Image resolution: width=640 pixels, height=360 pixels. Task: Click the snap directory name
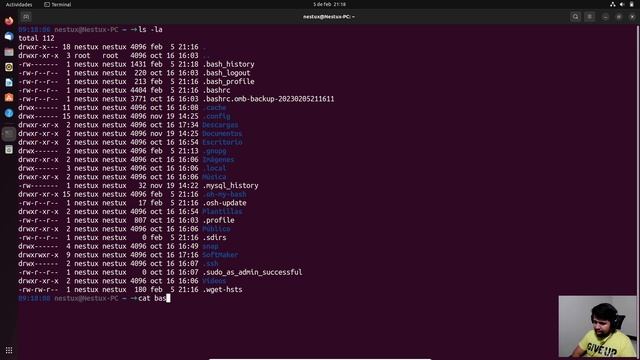pyautogui.click(x=211, y=247)
